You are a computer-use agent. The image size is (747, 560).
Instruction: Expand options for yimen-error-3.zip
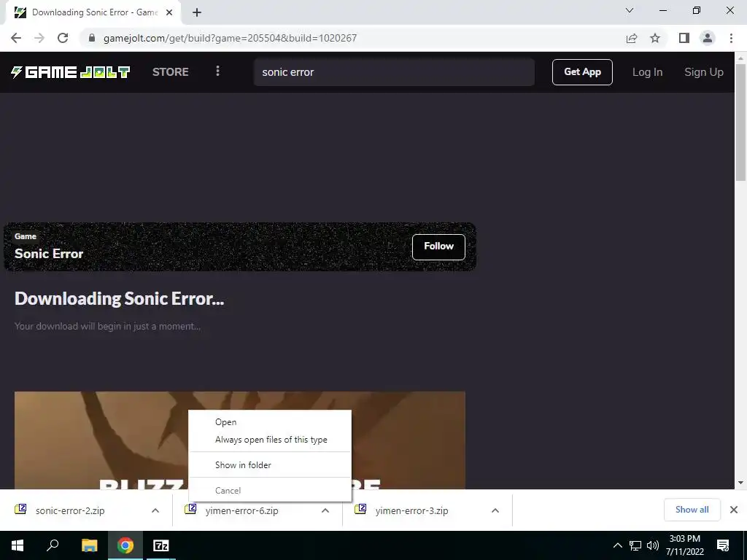pos(495,510)
